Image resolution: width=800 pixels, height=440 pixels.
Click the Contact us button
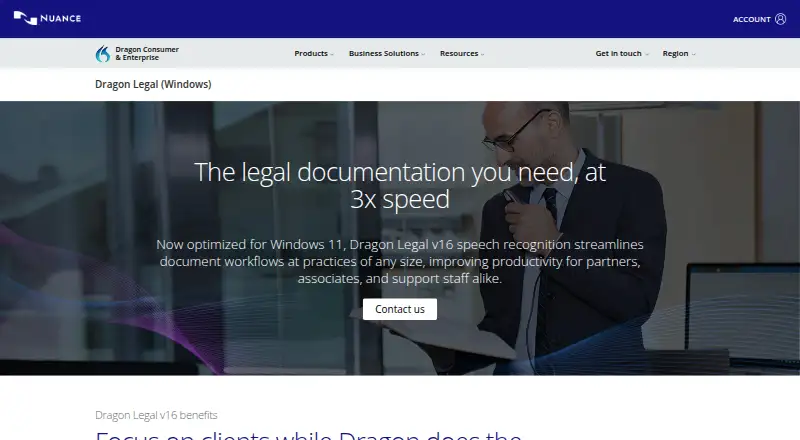tap(399, 309)
